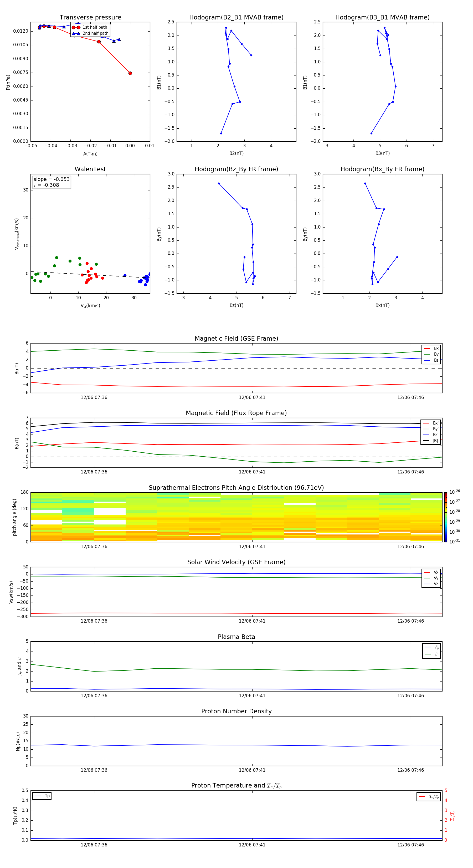This screenshot has width=473, height=868.
Task: Click the 'A(T·m)' x-axis label
Action: point(90,154)
